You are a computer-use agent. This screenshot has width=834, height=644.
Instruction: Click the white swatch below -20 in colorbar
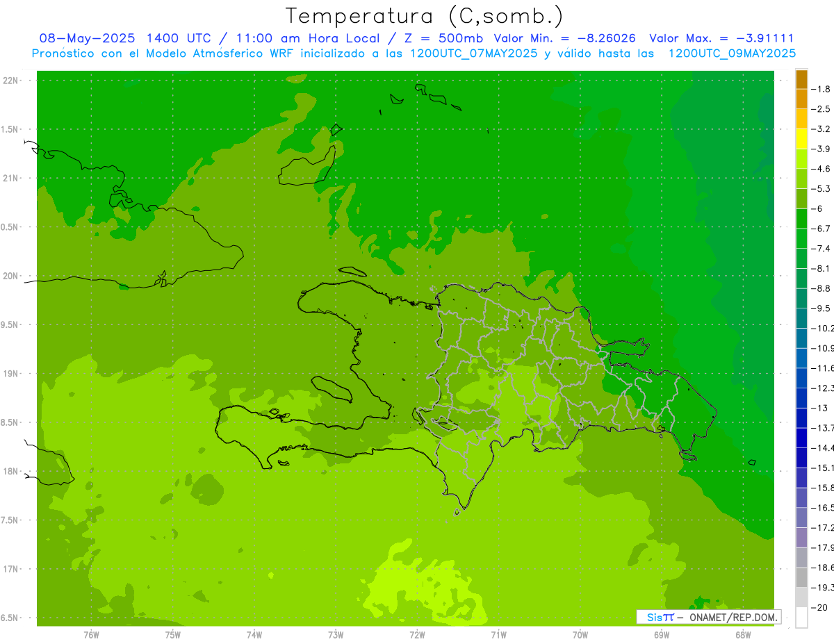tap(801, 618)
